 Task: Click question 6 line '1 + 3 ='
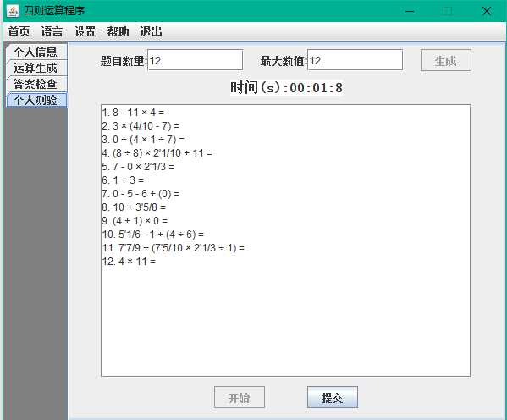[123, 180]
